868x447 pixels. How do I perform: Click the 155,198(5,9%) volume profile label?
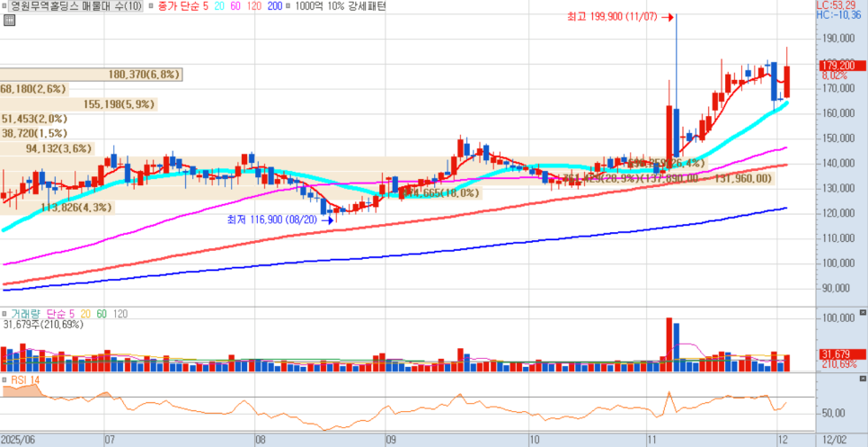(x=120, y=104)
